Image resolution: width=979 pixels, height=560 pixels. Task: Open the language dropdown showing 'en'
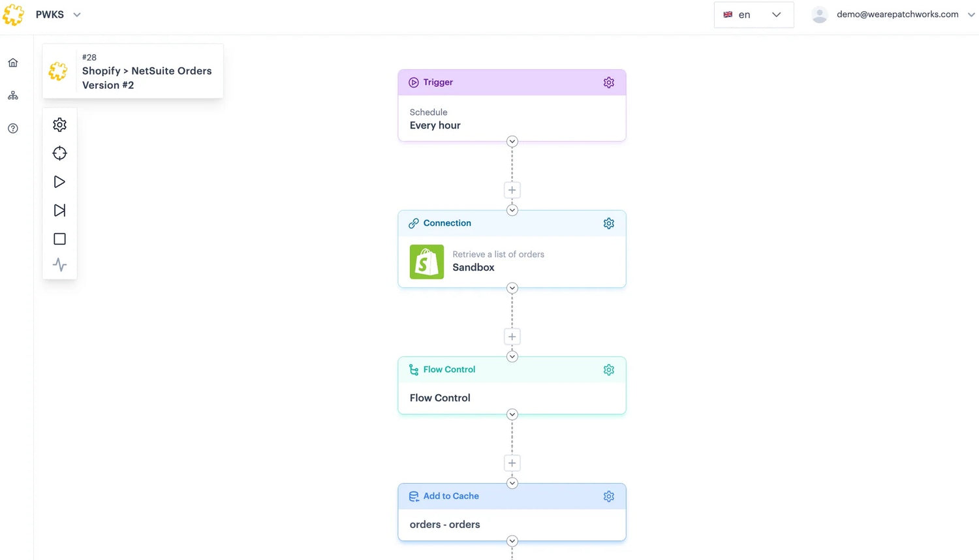click(x=754, y=14)
